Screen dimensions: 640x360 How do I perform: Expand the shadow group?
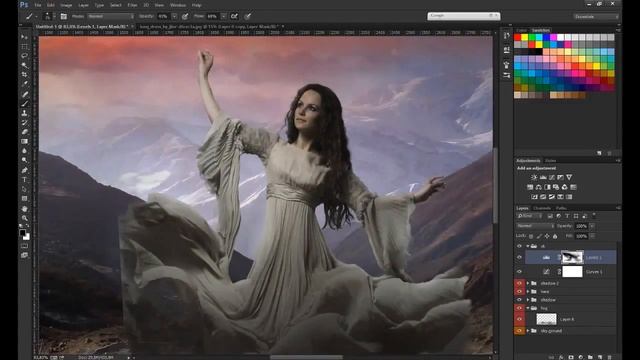(528, 300)
